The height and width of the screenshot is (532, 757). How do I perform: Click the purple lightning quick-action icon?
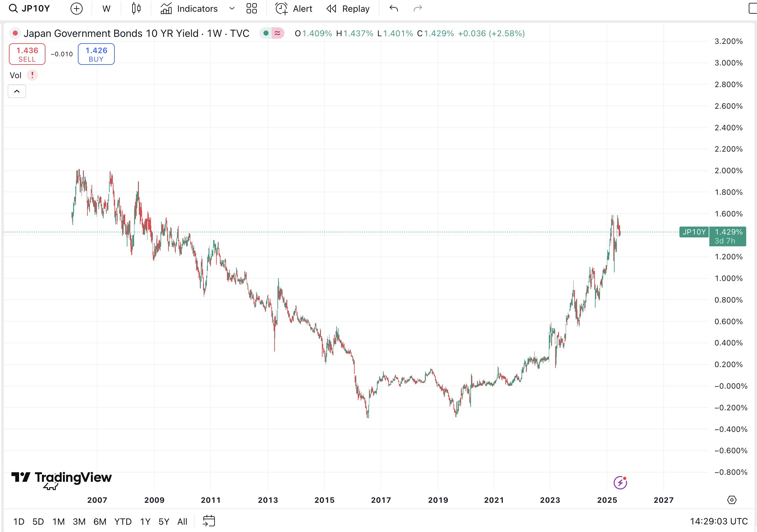[620, 482]
